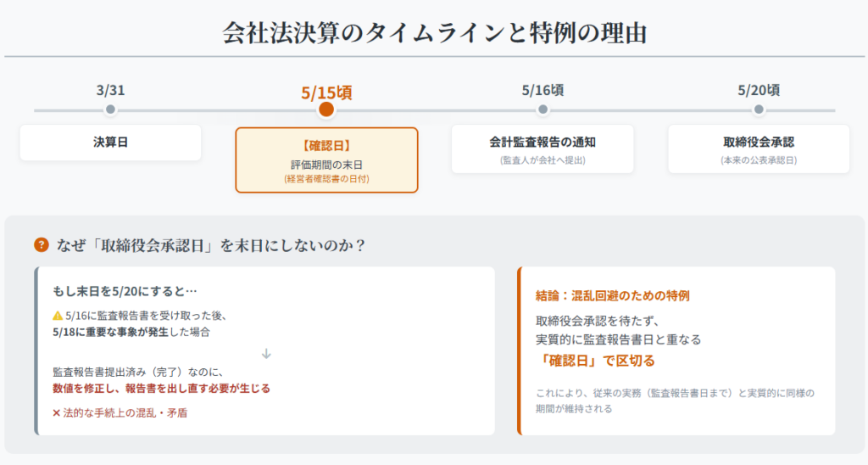Select the orange 5/15頃 timeline dot
The width and height of the screenshot is (868, 465).
[326, 109]
